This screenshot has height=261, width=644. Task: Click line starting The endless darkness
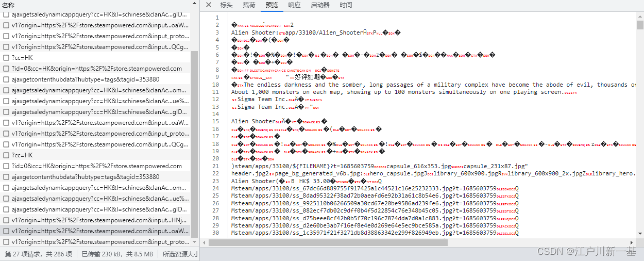[434, 85]
